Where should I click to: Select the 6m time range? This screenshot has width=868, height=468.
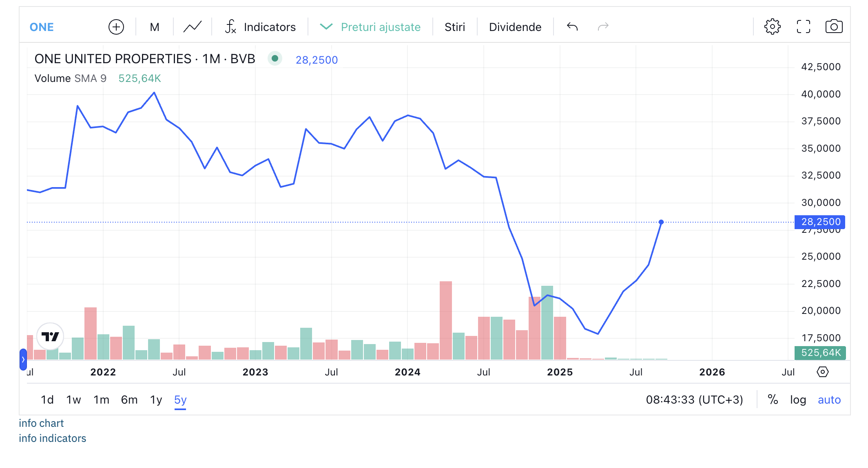(x=129, y=400)
